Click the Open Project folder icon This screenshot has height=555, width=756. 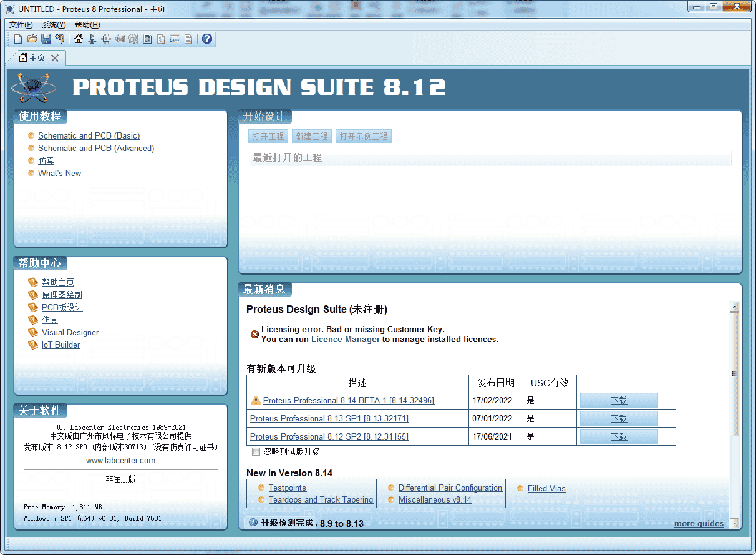tap(32, 39)
